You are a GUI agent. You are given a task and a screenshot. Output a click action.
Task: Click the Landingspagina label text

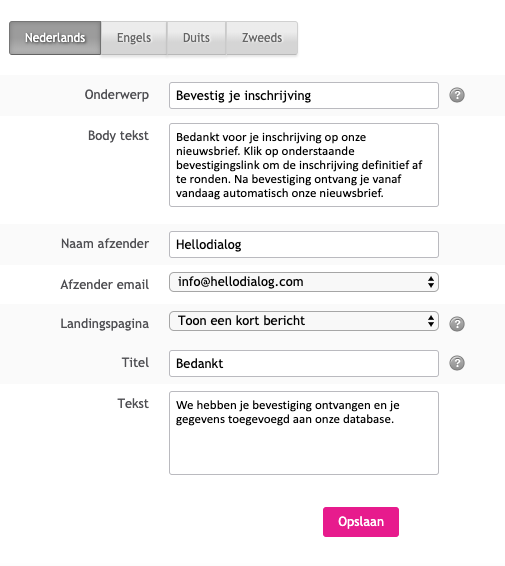tap(105, 323)
